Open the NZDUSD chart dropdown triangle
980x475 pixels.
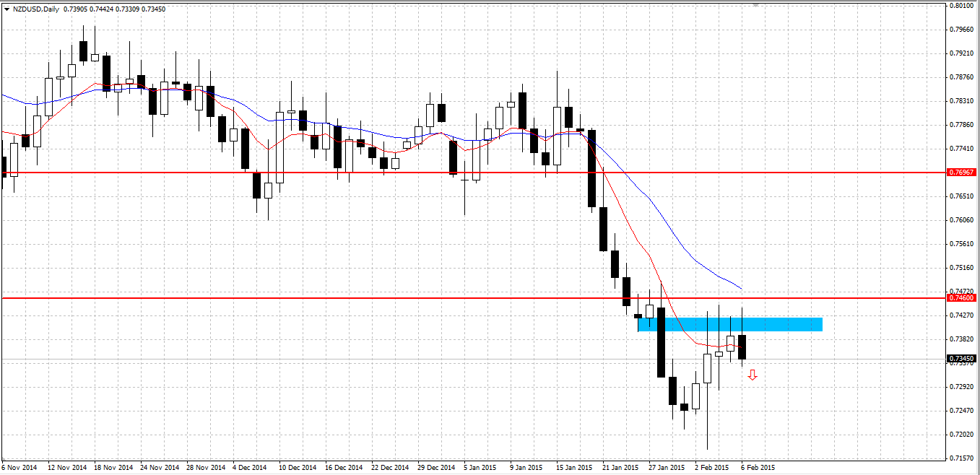6,8
